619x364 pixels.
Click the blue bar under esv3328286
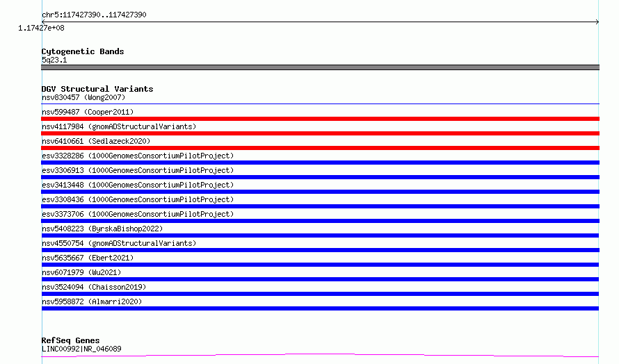coord(320,163)
